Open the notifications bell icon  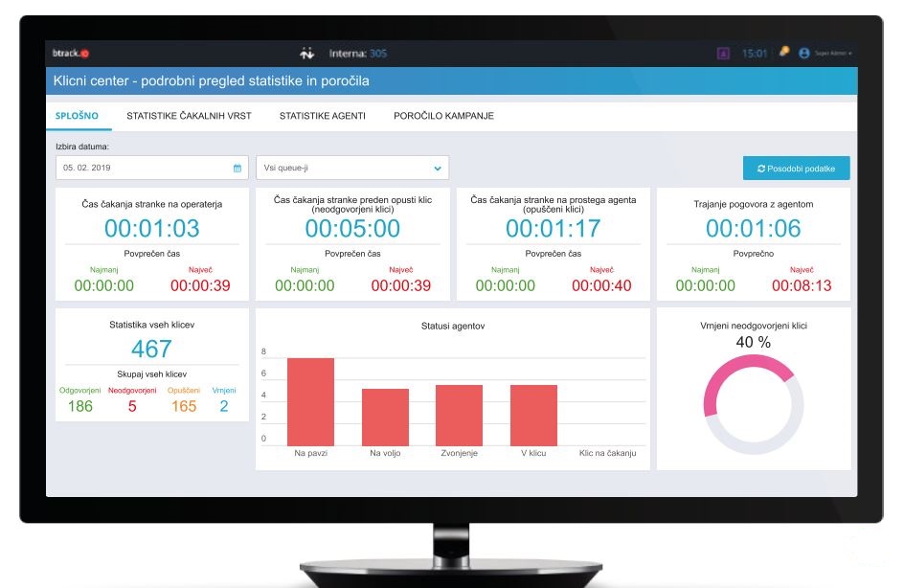coord(783,53)
